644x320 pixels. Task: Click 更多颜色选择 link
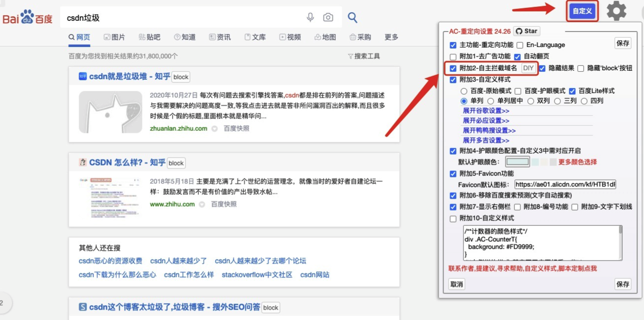577,162
